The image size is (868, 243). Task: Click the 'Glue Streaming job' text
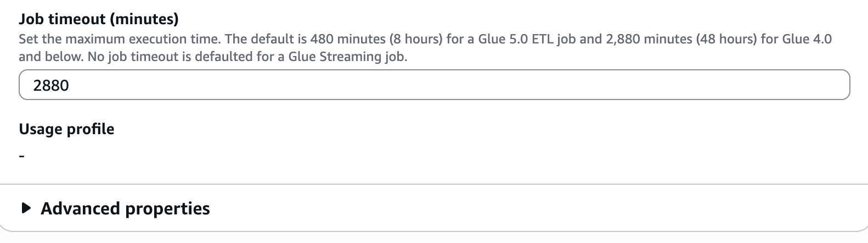(x=345, y=57)
